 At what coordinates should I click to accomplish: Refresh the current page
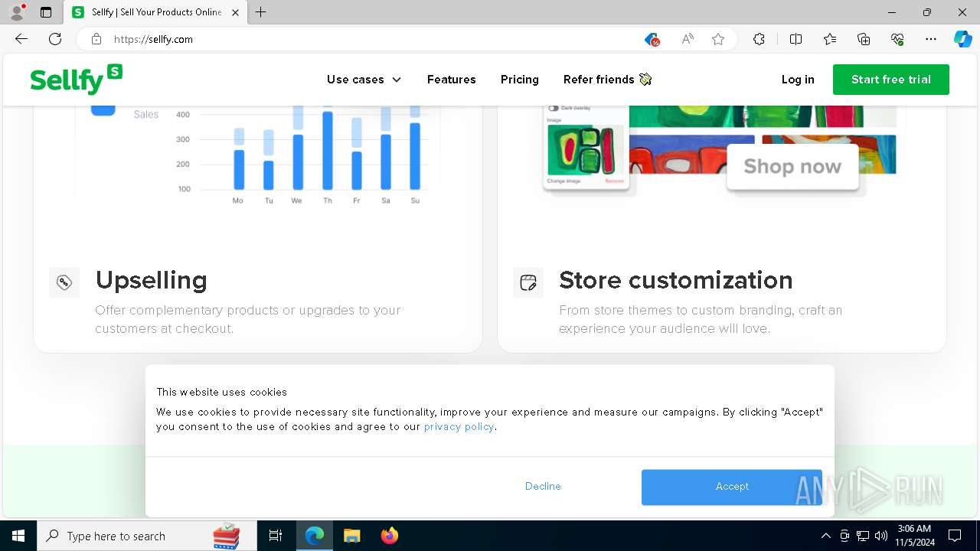coord(55,39)
